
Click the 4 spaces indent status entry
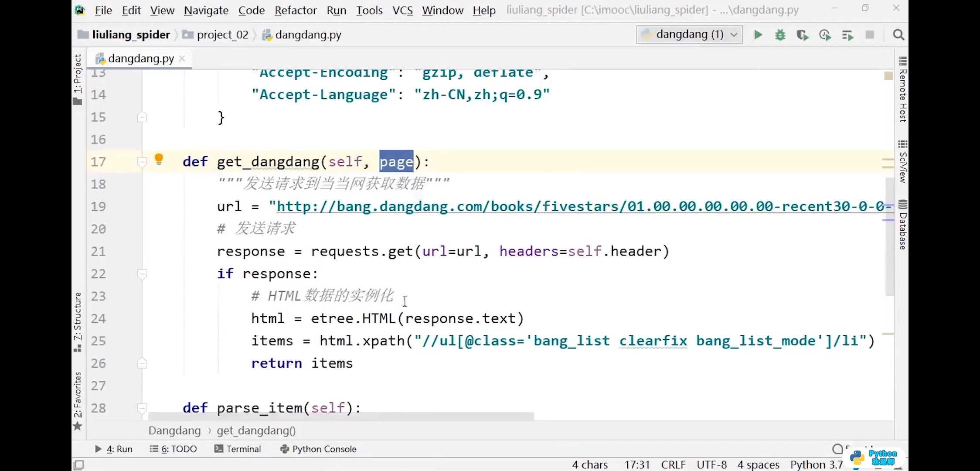click(758, 465)
